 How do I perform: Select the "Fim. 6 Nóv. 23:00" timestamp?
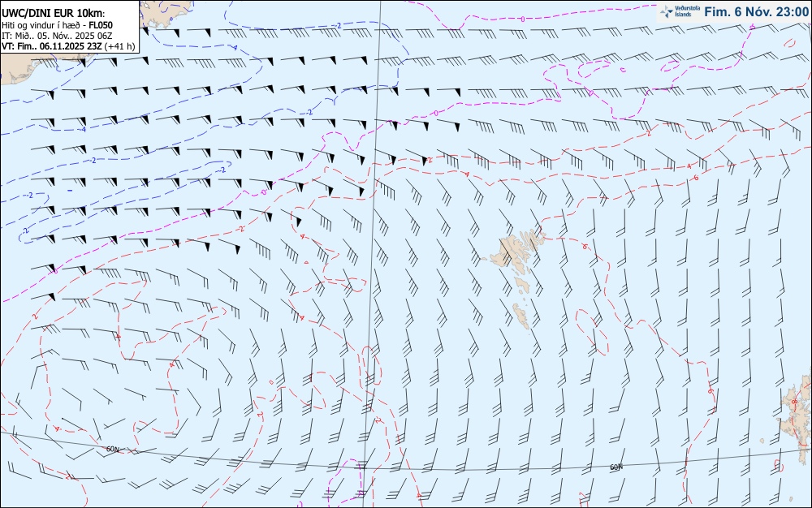tap(756, 12)
